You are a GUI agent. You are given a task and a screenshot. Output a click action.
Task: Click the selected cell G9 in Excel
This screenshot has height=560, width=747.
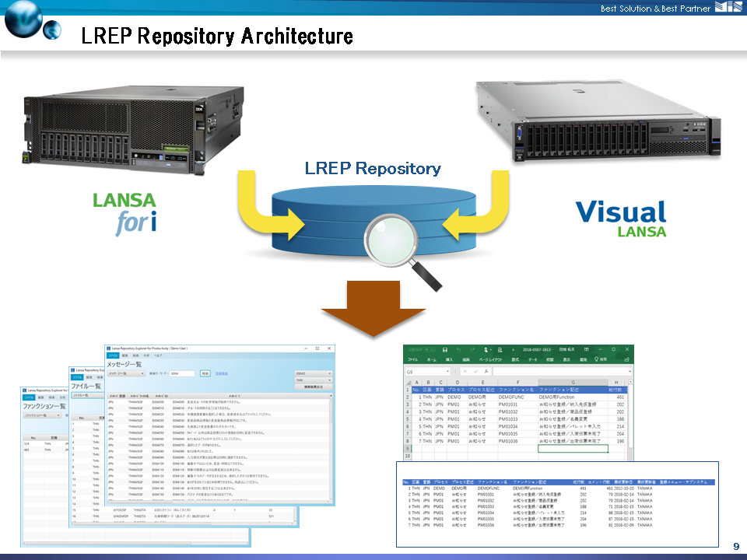(x=573, y=449)
